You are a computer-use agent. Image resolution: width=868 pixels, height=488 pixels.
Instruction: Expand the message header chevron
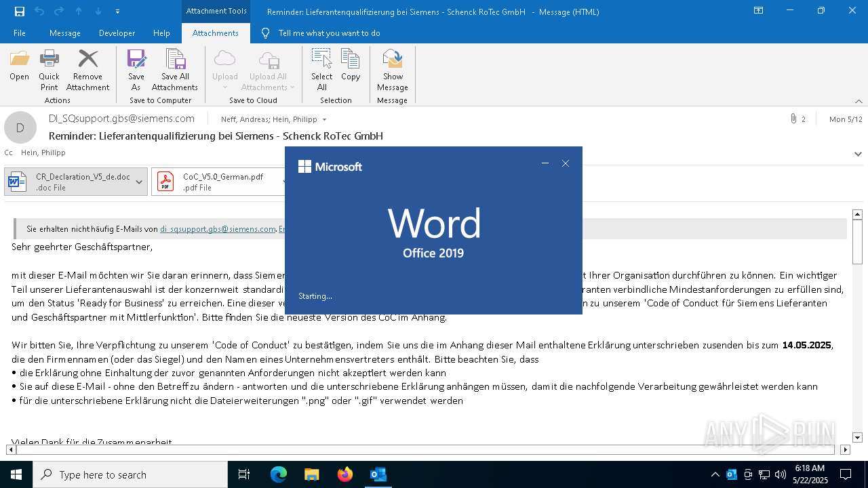859,154
